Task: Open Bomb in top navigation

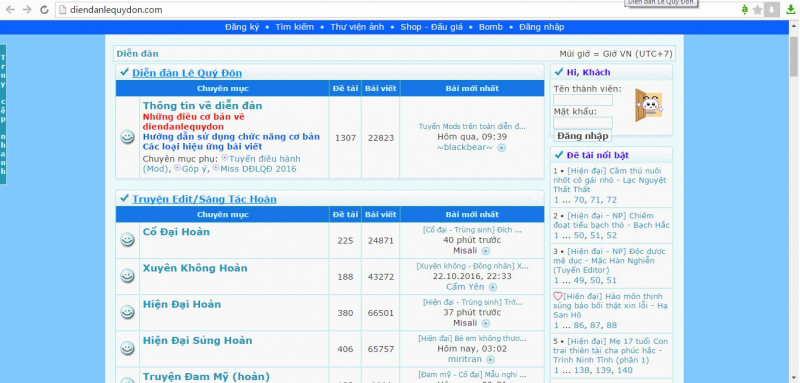Action: coord(491,27)
